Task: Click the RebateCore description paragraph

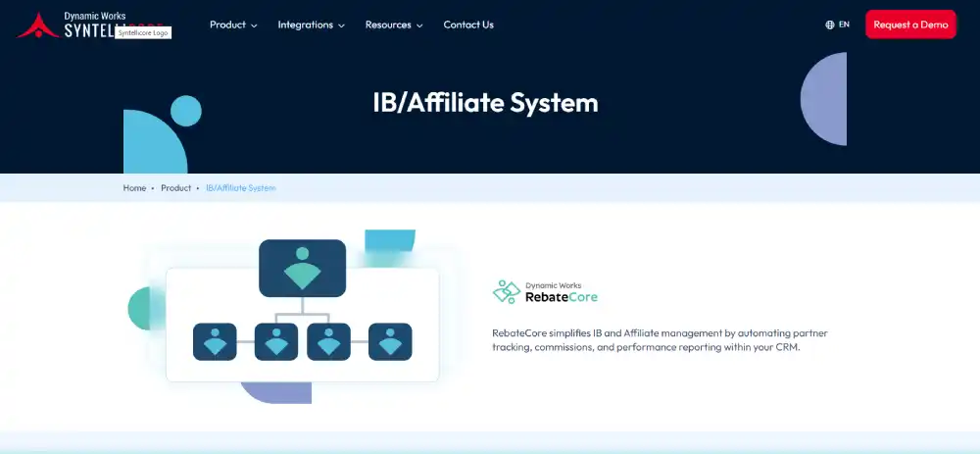Action: [x=660, y=340]
